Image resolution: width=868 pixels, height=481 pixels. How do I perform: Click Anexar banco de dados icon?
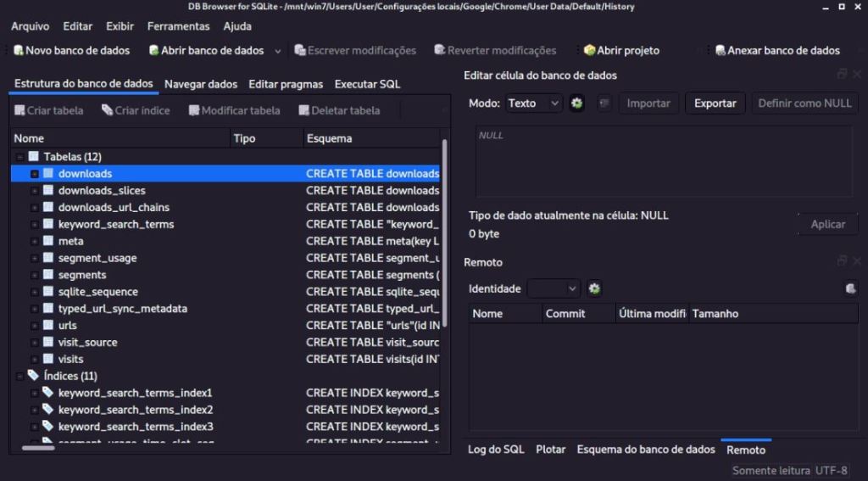coord(721,50)
